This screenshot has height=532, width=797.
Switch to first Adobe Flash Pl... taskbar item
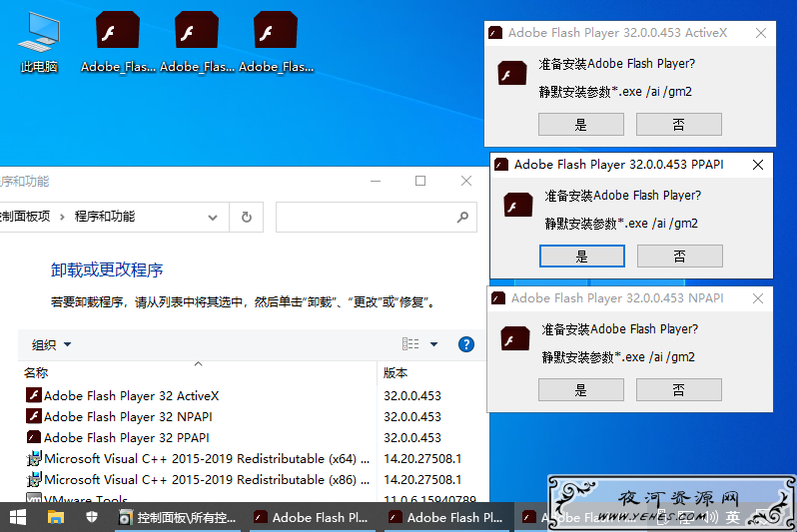(311, 518)
